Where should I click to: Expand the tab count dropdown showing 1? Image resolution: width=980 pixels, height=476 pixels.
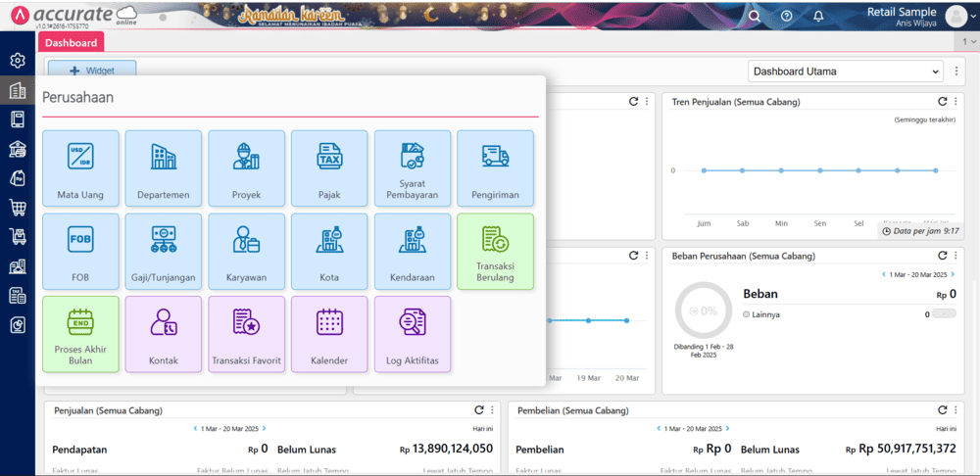click(967, 41)
